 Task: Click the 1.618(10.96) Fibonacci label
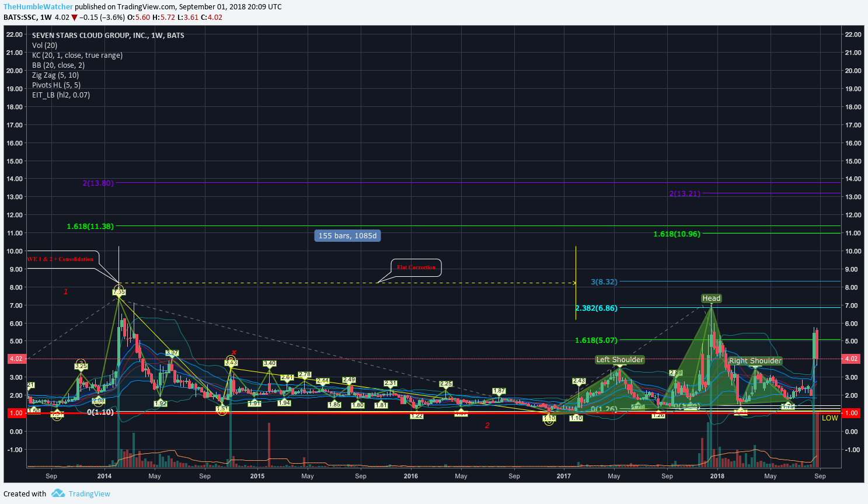677,234
